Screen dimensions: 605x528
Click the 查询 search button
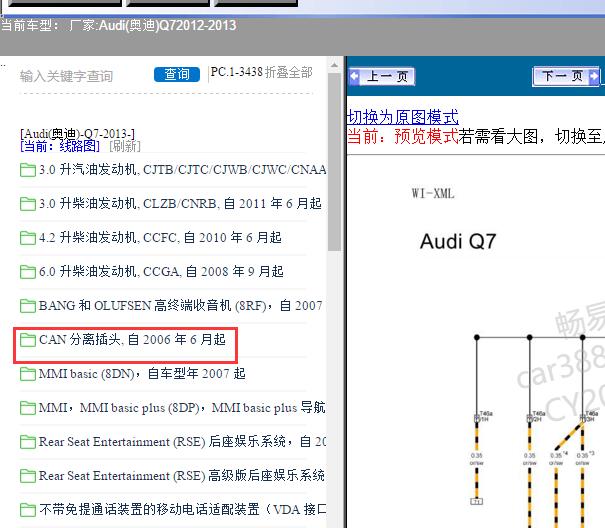pos(177,74)
